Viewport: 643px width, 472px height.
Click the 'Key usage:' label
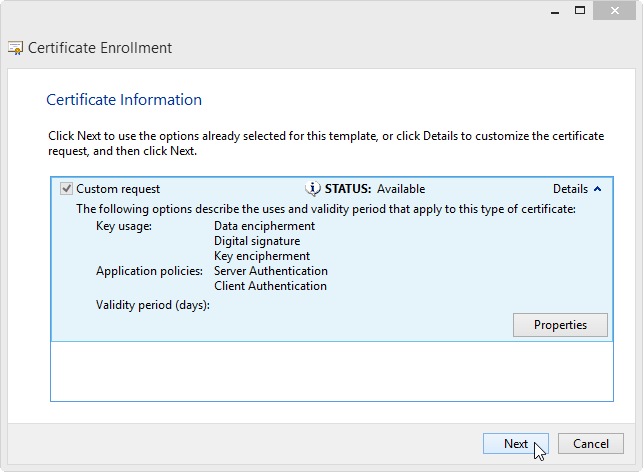pyautogui.click(x=124, y=226)
